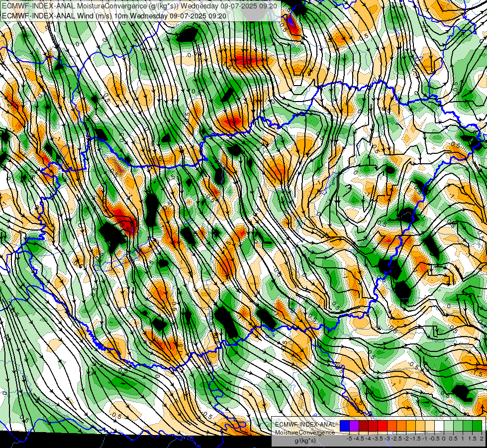Pick the bright red swatch between -3.5 and -3

[x=383, y=426]
